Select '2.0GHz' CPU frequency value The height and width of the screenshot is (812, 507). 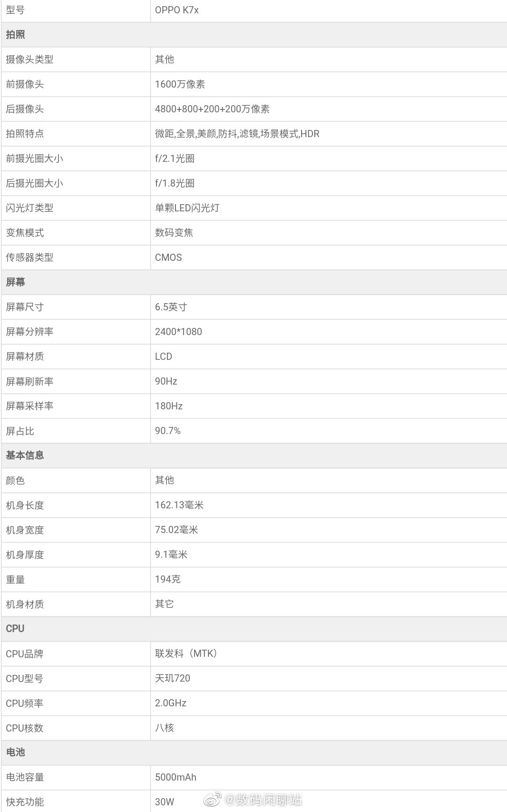[x=171, y=703]
